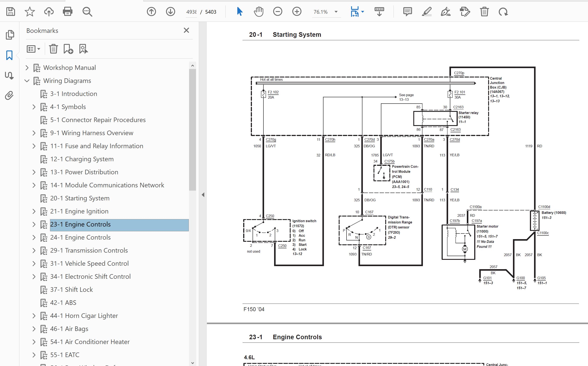
Task: Open the Add comment tool
Action: [x=407, y=12]
